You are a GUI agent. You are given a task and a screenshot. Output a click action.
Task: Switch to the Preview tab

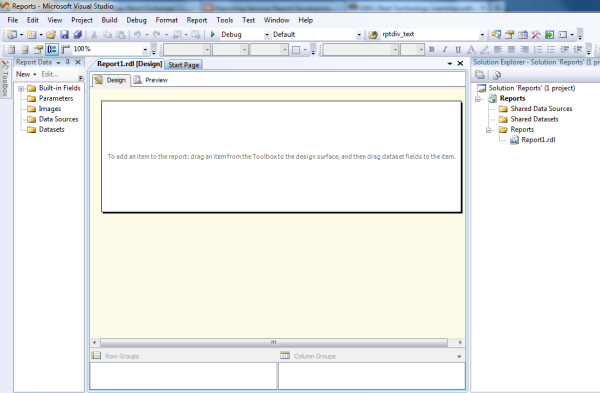151,80
